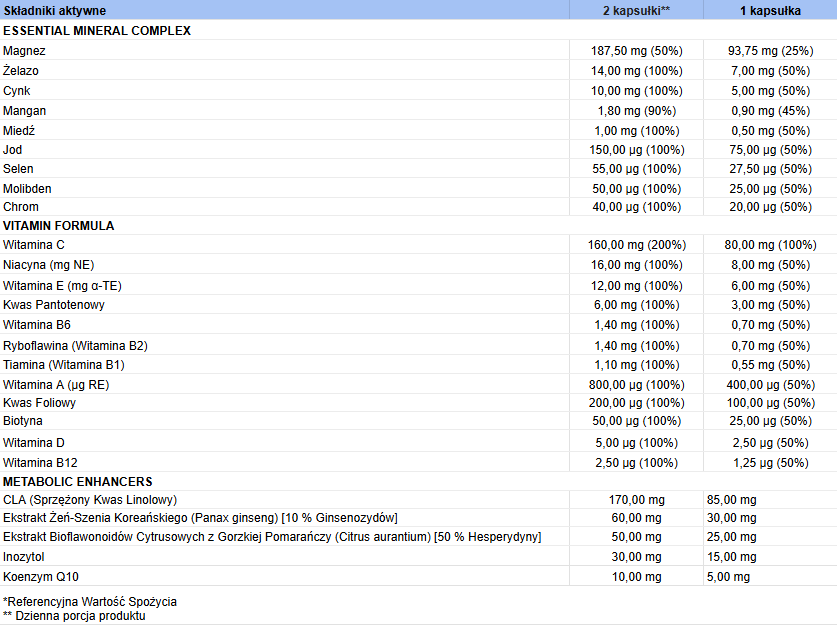The image size is (837, 625).
Task: Click the value '40,00 µg (100%)'
Action: click(636, 207)
